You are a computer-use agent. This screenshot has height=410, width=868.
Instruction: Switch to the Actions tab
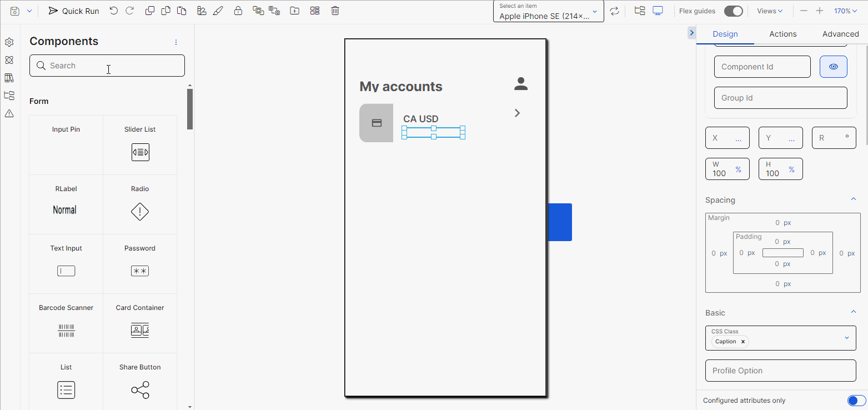(782, 34)
